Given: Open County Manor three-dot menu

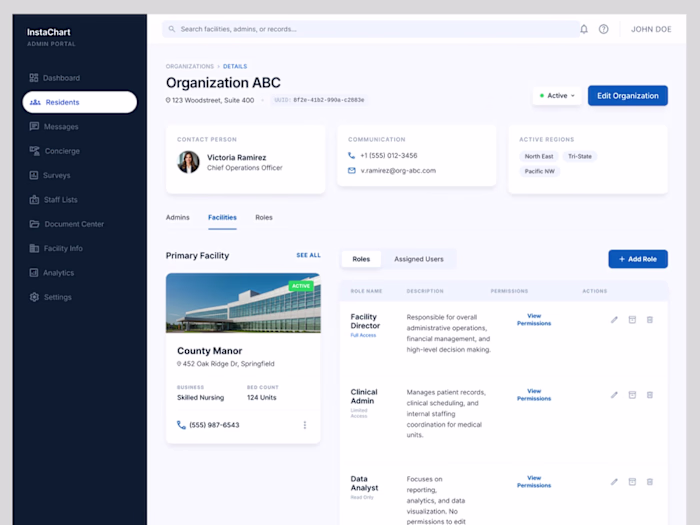Looking at the screenshot, I should 305,425.
